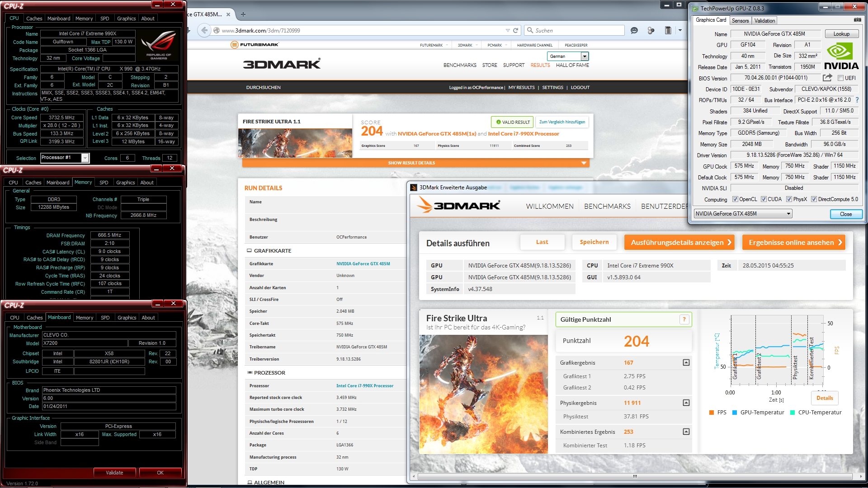This screenshot has width=868, height=488.
Task: Click the 3DMark logo in the 3DMark app window
Action: coord(458,206)
